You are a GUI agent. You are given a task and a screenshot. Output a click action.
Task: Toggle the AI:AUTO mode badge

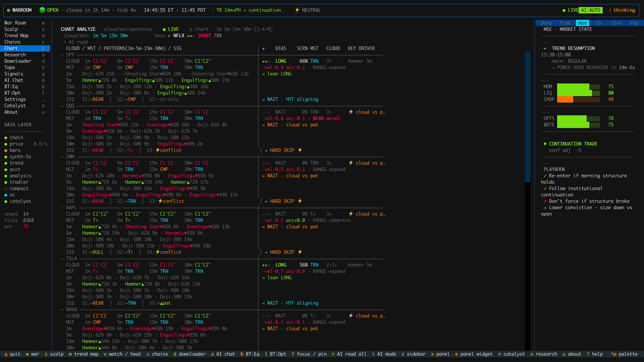point(590,10)
